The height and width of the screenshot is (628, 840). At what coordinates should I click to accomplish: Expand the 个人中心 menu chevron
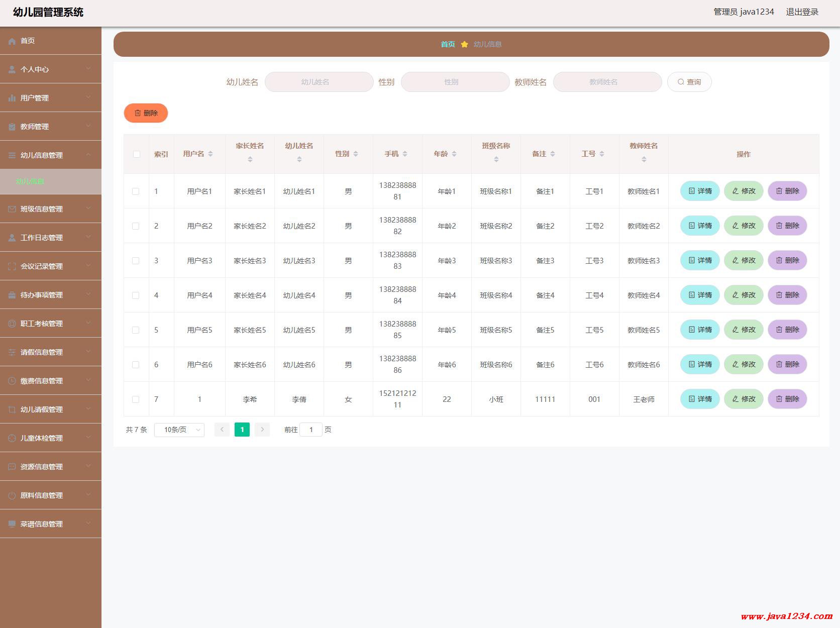[x=88, y=68]
